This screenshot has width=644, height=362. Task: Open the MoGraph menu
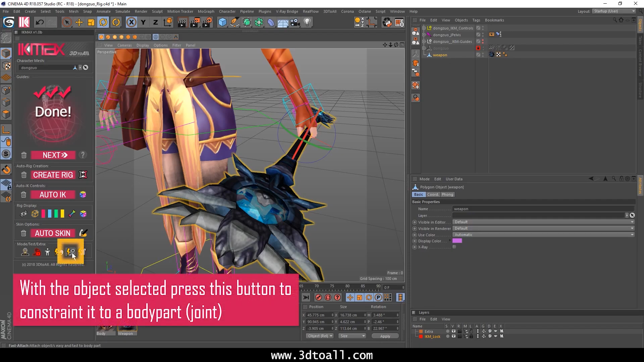tap(206, 11)
